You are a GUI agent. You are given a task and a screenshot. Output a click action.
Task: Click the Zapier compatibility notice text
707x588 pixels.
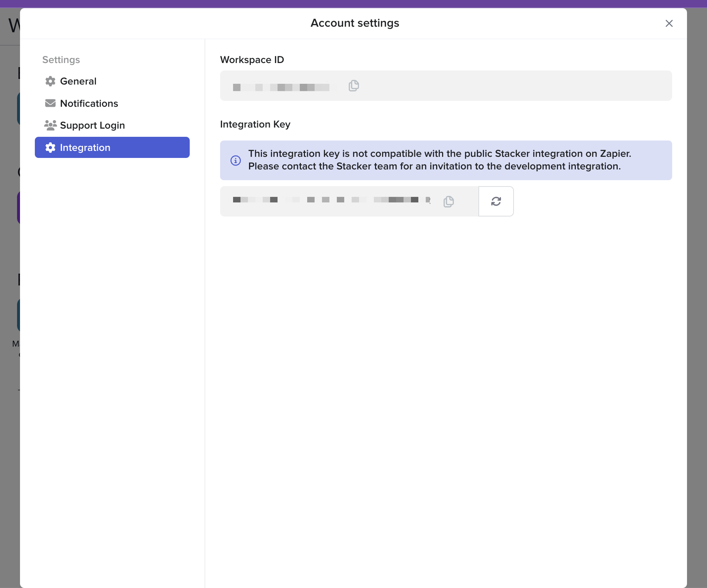tap(439, 160)
